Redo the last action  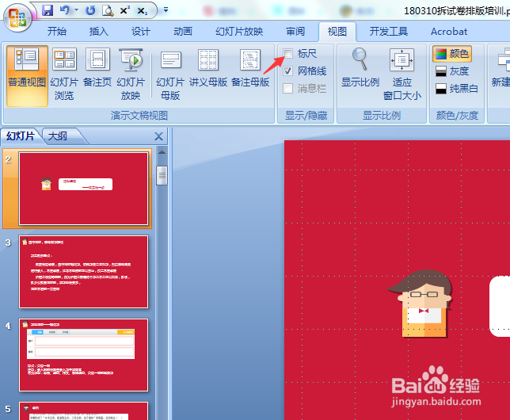tap(90, 10)
